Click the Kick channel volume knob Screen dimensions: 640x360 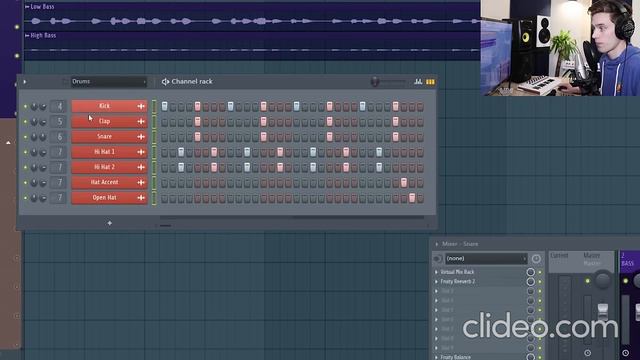[x=43, y=107]
